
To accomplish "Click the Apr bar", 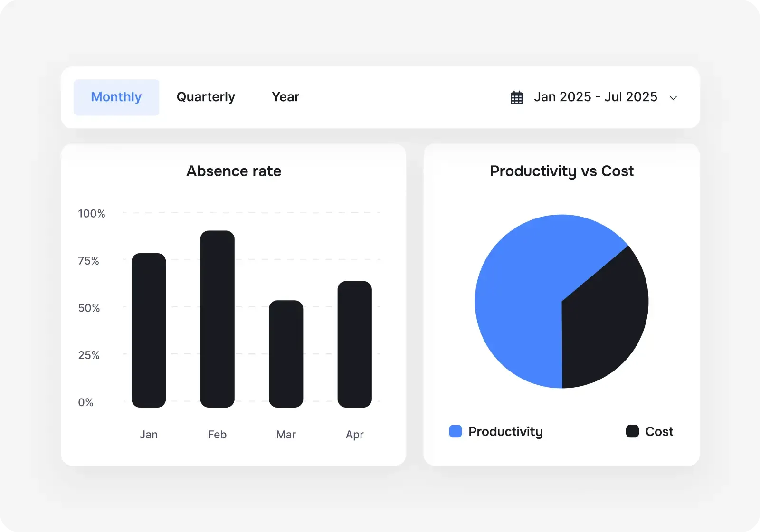I will [x=354, y=344].
